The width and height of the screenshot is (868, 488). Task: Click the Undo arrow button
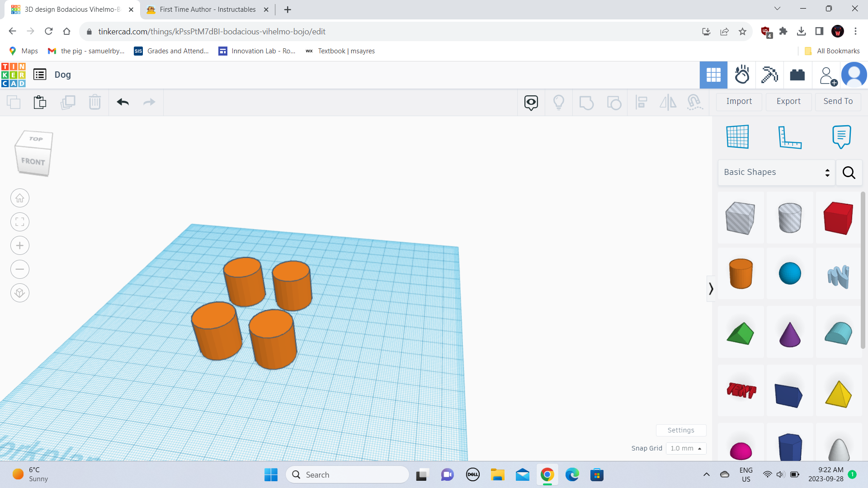tap(123, 102)
